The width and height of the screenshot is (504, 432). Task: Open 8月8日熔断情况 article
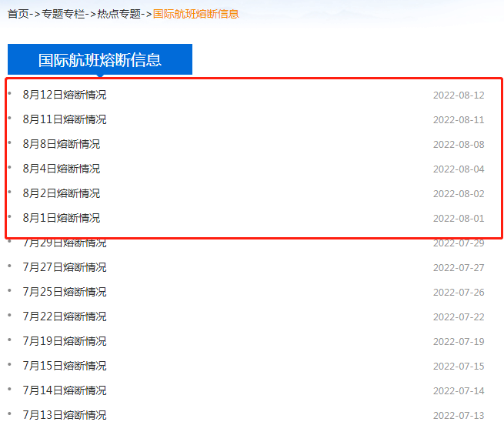point(62,144)
